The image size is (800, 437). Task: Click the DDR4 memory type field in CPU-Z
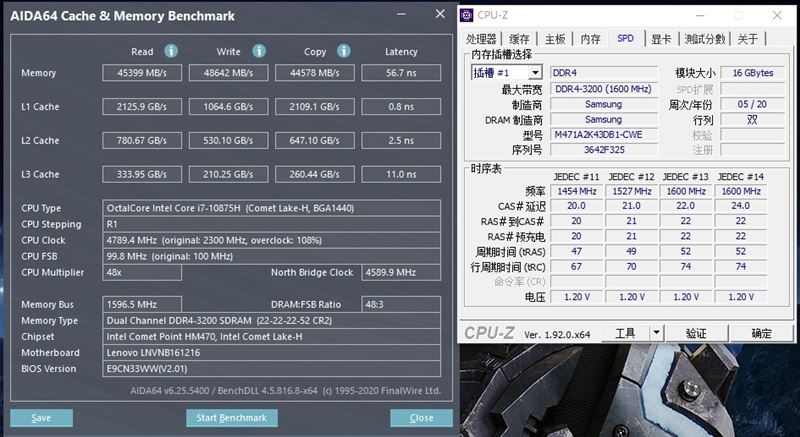604,73
